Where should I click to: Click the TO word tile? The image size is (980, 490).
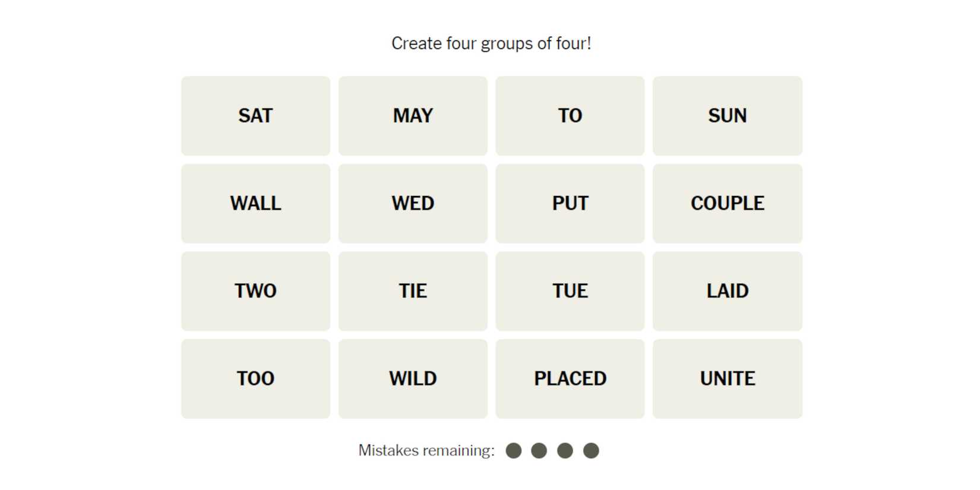570,116
